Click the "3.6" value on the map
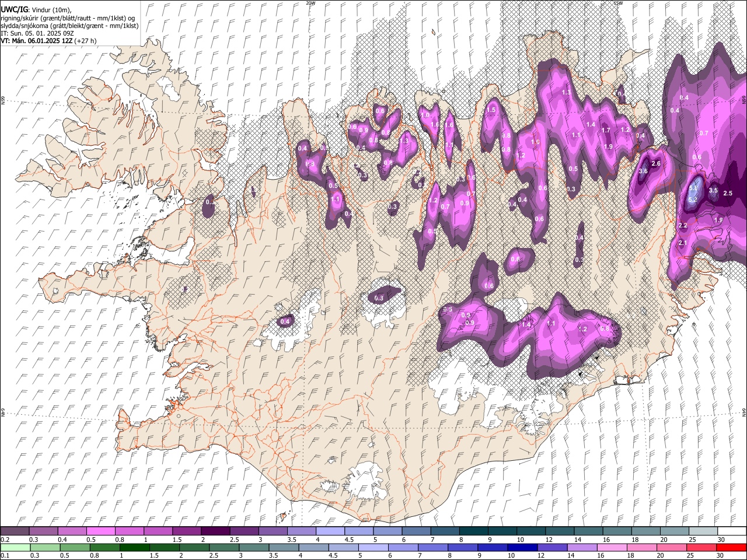This screenshot has width=747, height=560. point(643,171)
